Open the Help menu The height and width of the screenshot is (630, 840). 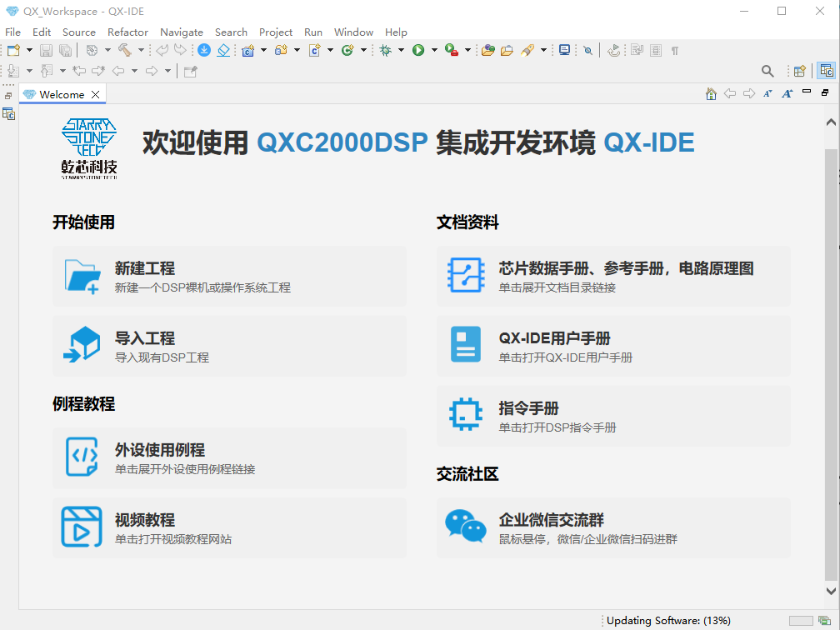coord(396,32)
